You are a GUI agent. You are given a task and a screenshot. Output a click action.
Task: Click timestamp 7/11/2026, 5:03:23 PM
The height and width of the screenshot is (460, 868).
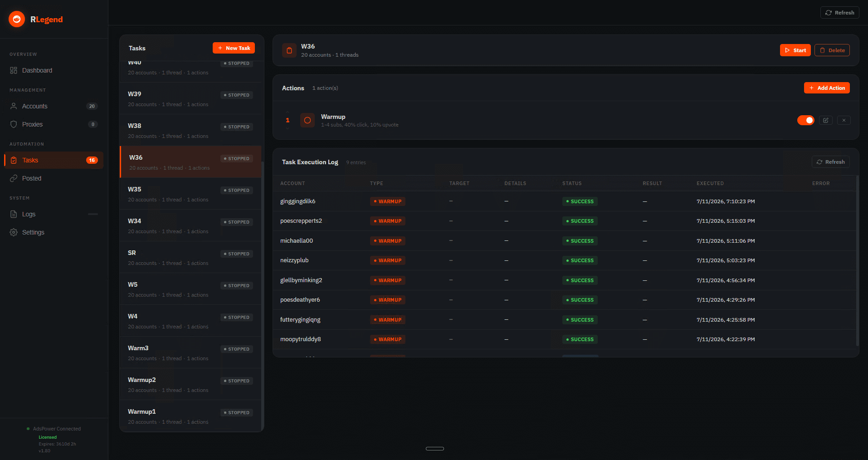click(x=726, y=260)
